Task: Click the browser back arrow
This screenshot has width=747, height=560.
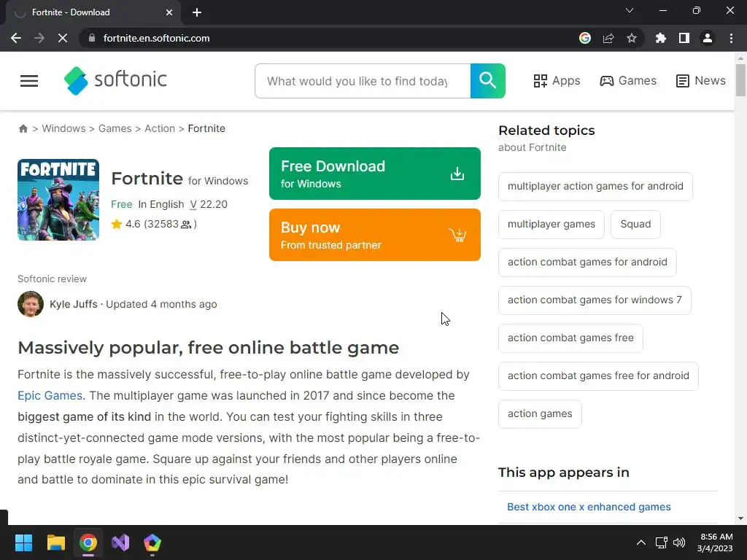Action: pos(16,38)
